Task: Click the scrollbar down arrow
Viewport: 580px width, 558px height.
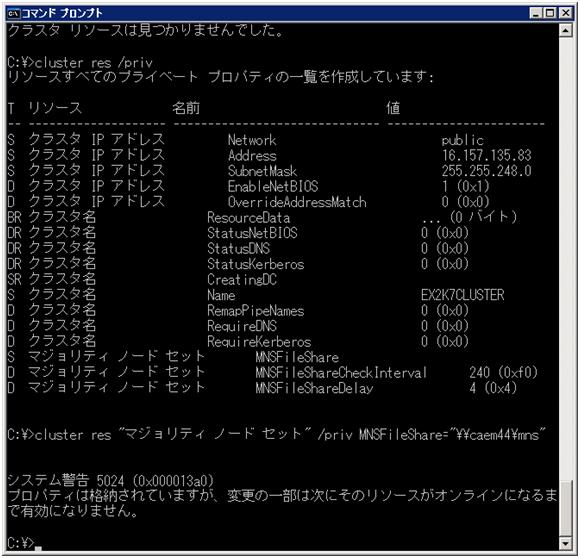Action: click(566, 543)
